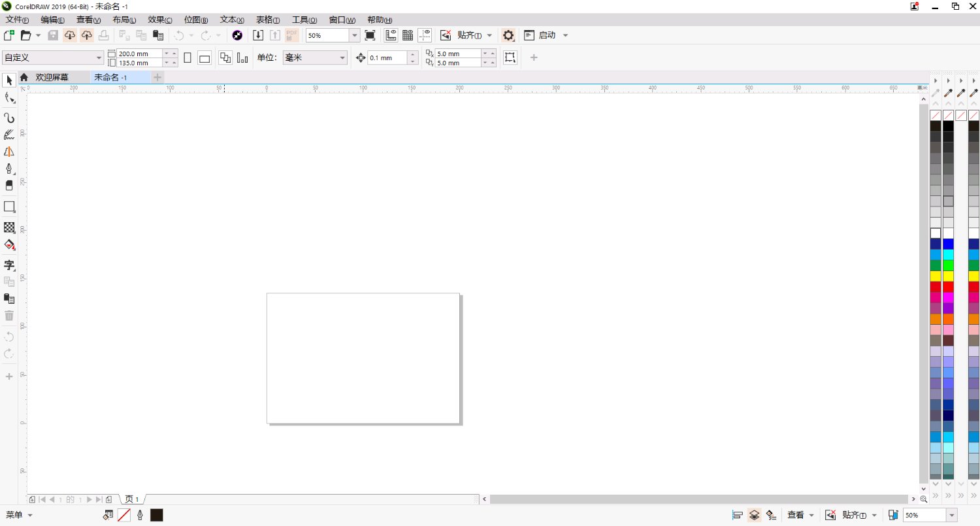
Task: Click the nudge distance 0.1 mm field
Action: (387, 58)
